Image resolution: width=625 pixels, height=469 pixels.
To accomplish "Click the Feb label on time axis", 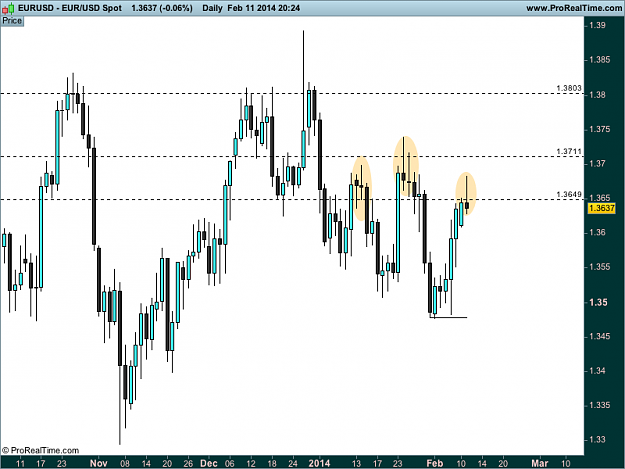I will [434, 463].
